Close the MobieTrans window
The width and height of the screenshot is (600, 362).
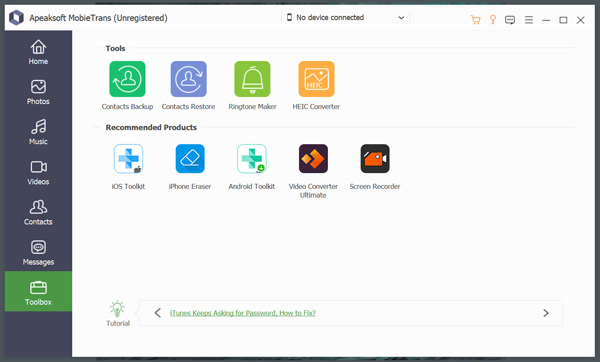click(580, 20)
